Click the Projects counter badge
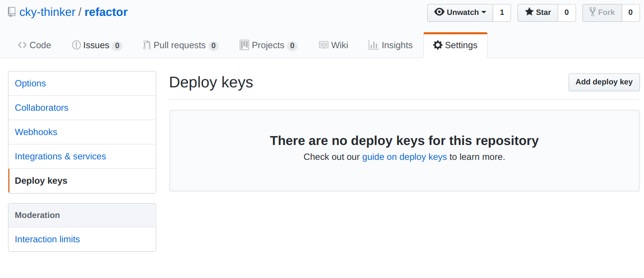 292,46
